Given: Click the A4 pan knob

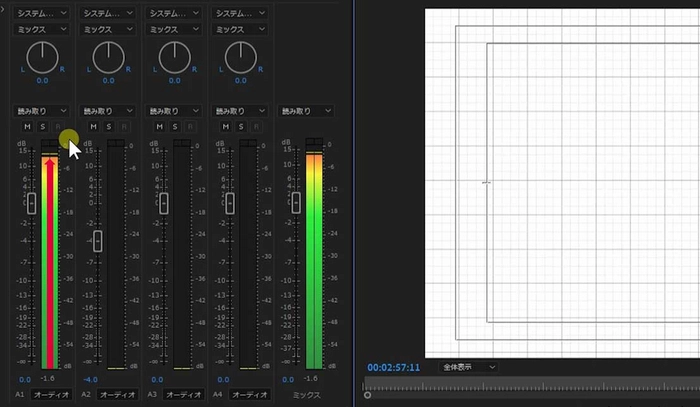Looking at the screenshot, I should point(241,58).
